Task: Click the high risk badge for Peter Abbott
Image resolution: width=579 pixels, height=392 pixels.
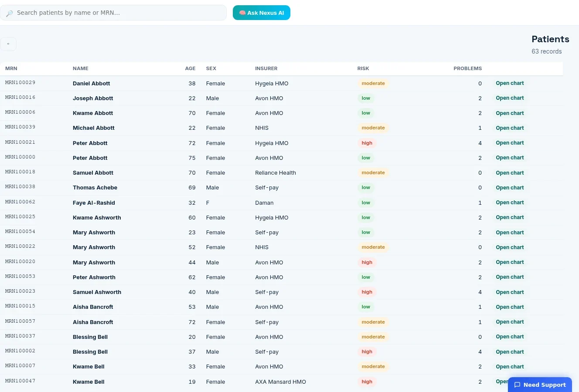Action: [367, 143]
